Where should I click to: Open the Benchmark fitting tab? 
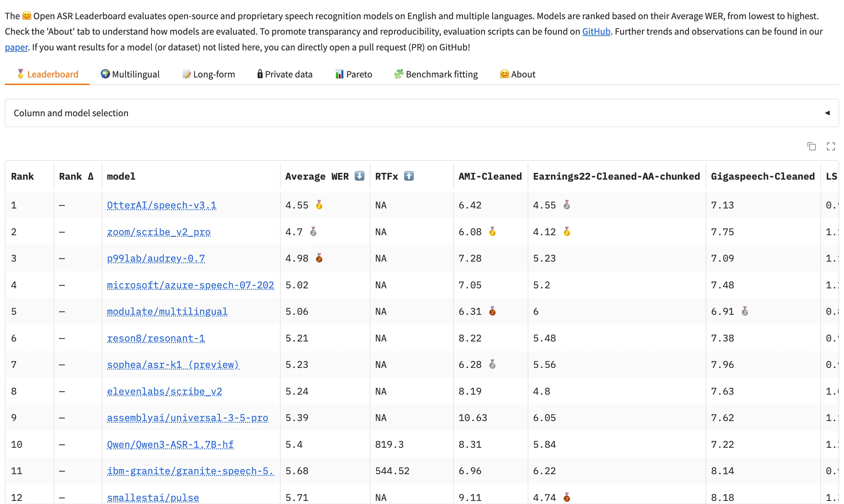coord(436,74)
